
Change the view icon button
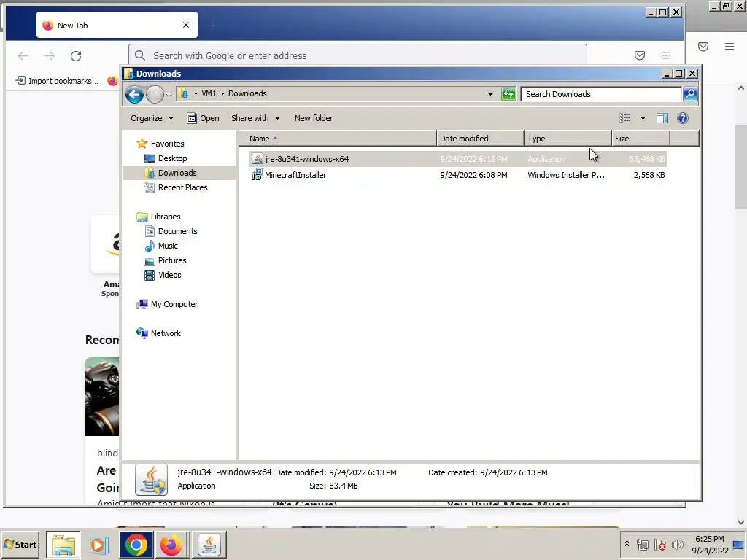tap(624, 118)
